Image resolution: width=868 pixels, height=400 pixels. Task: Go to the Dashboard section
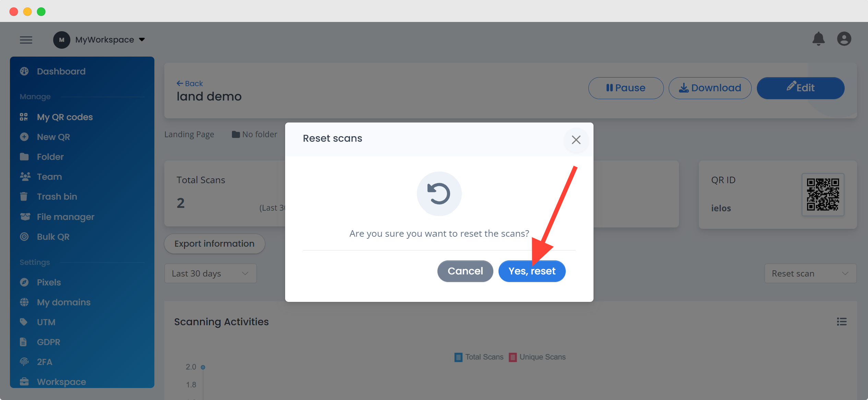point(61,71)
